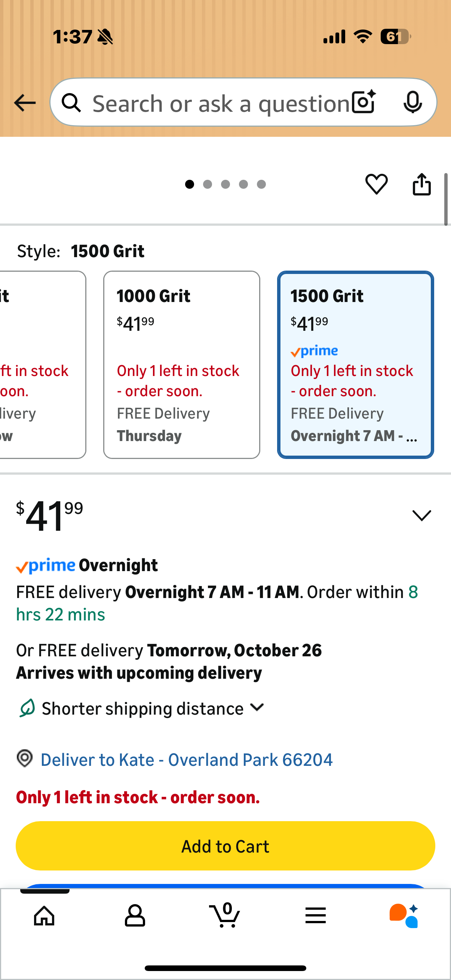Tap the back arrow icon
Viewport: 451px width, 980px height.
coord(25,103)
